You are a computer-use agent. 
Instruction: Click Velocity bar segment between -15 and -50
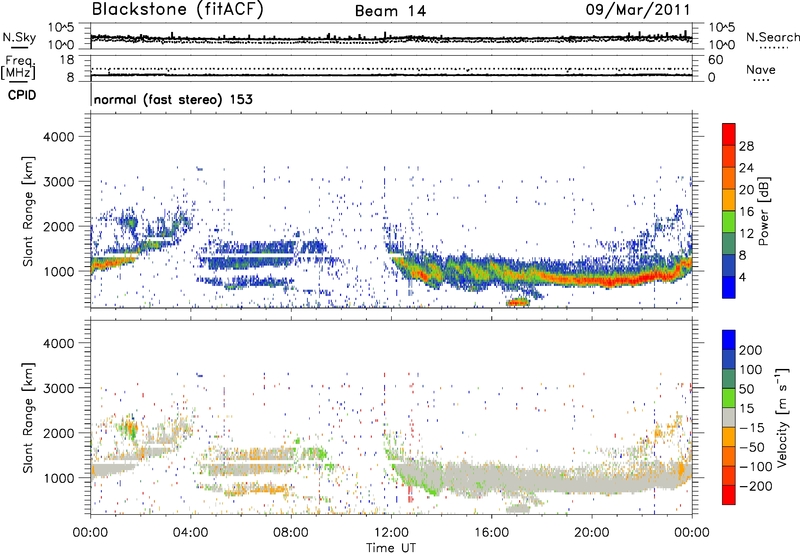729,437
